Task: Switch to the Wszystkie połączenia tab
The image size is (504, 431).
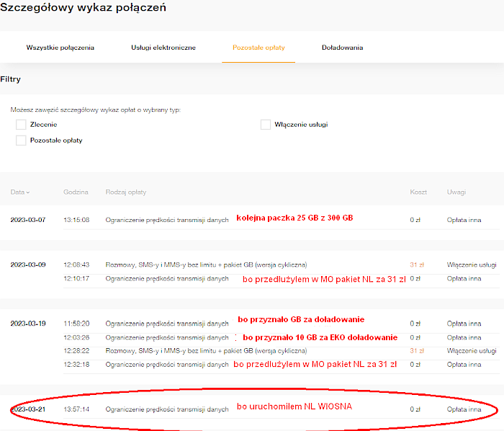Action: [x=60, y=48]
